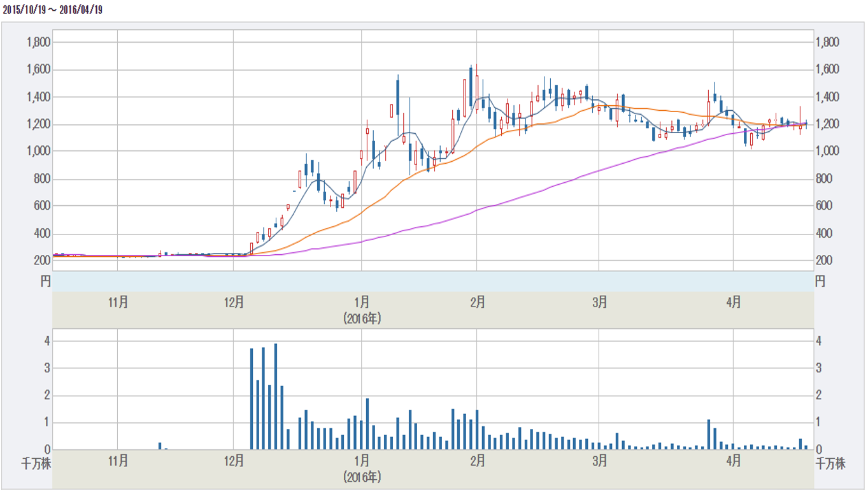Select 2月 label under the price chart
This screenshot has height=490, width=868.
click(x=478, y=303)
